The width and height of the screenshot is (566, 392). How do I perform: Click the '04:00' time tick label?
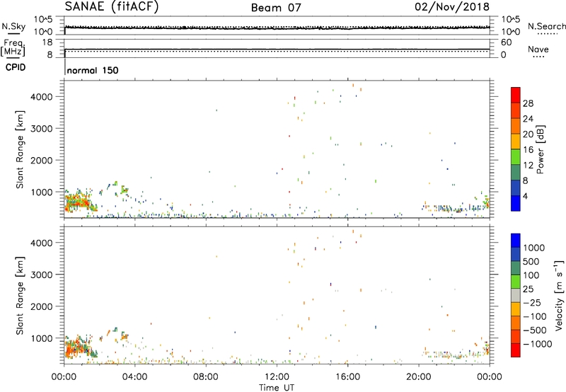click(134, 377)
